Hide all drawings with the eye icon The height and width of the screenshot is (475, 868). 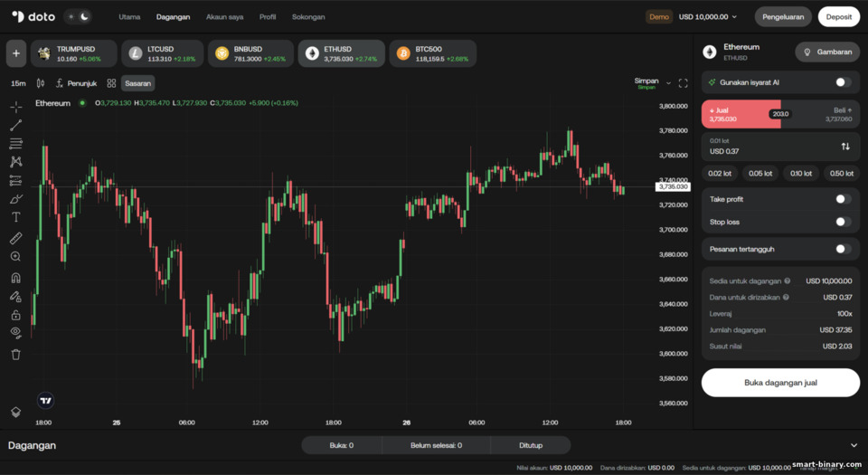click(16, 333)
